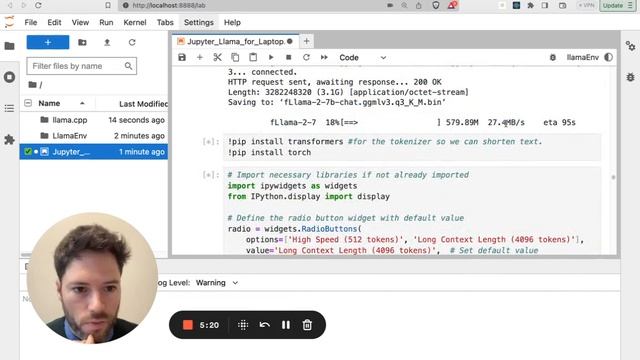Toggle select-all checkbox in file list header

[x=28, y=103]
